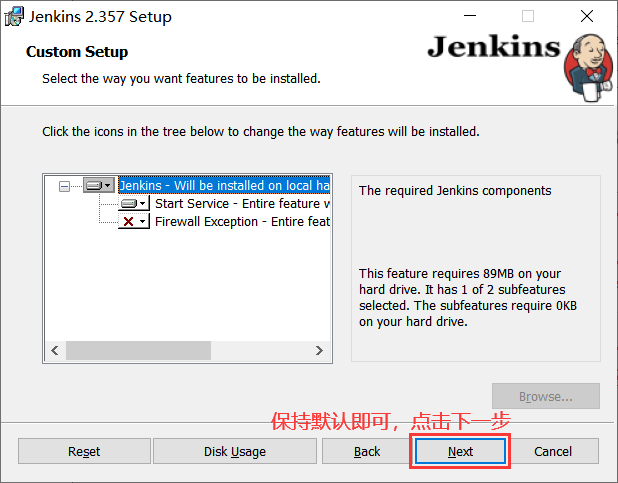This screenshot has width=618, height=483.
Task: Click the 'Custom Setup' heading
Action: (77, 52)
